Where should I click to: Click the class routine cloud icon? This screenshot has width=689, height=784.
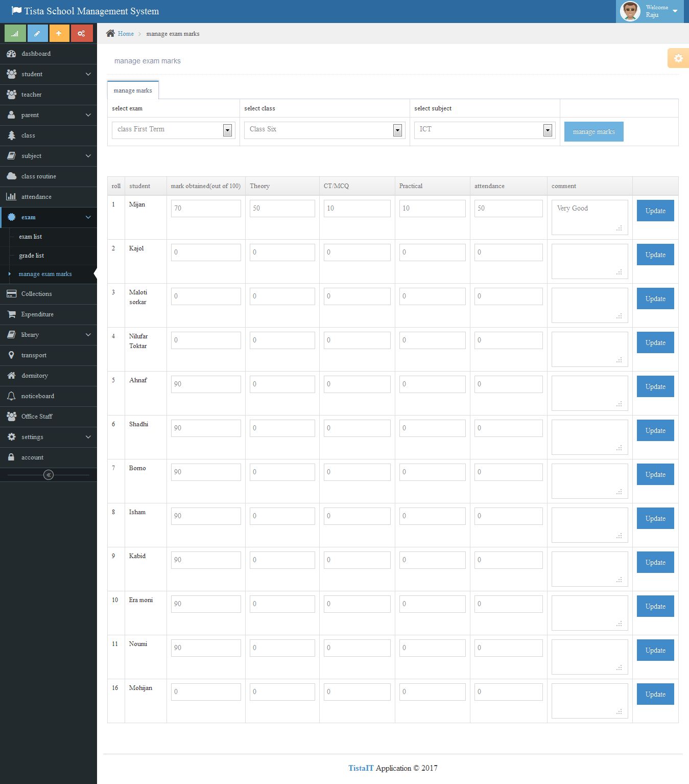click(x=11, y=176)
